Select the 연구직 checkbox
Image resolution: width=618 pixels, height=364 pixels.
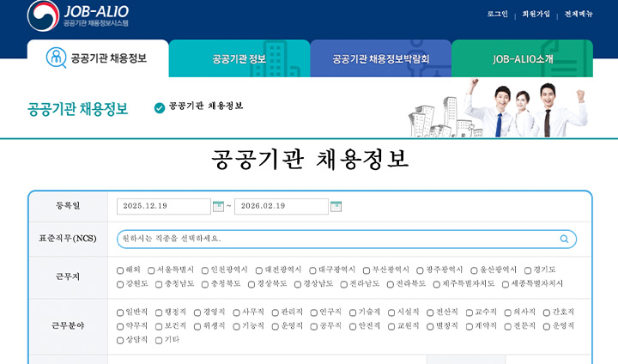314,312
